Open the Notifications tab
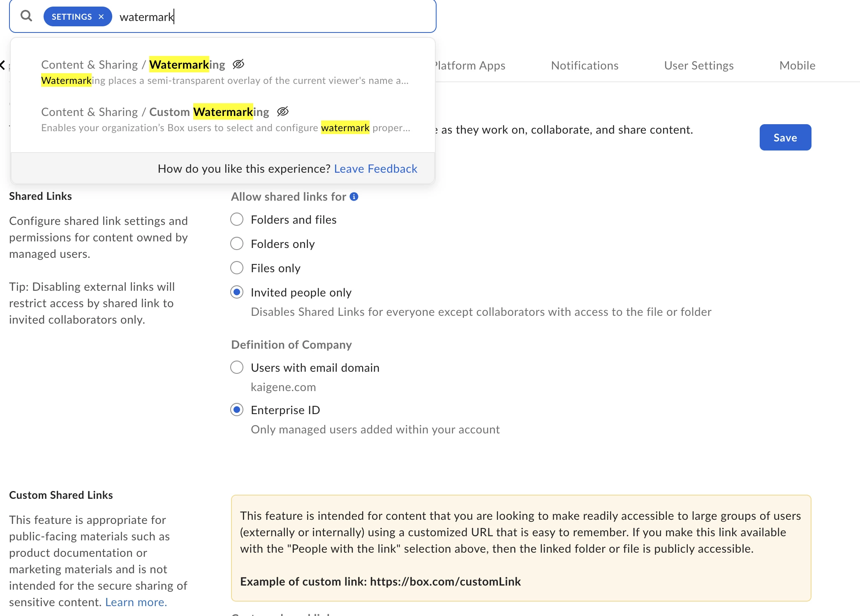 pyautogui.click(x=585, y=65)
